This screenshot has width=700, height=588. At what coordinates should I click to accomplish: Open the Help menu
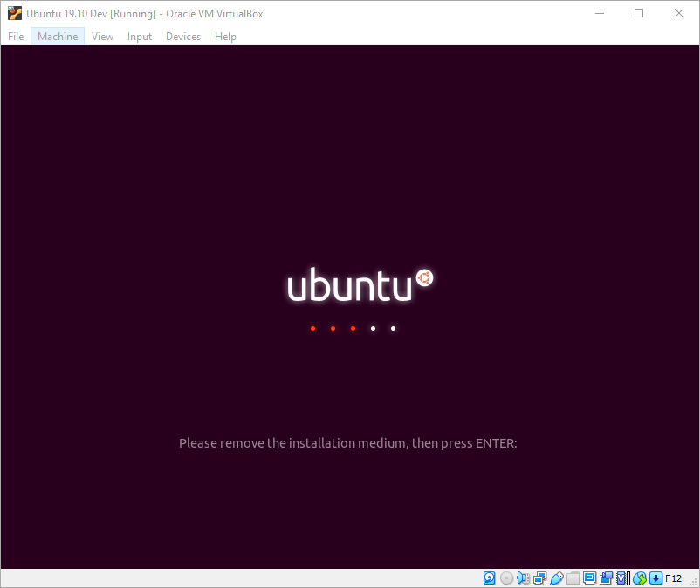pos(225,36)
